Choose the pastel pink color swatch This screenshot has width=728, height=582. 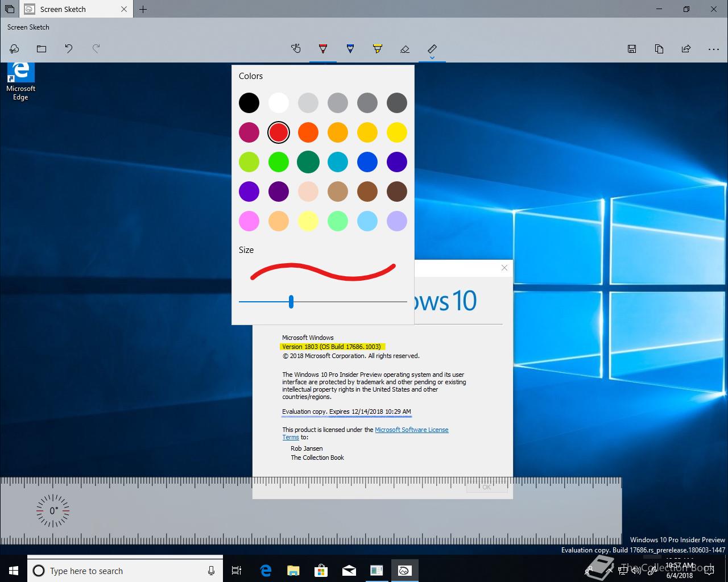[x=249, y=221]
